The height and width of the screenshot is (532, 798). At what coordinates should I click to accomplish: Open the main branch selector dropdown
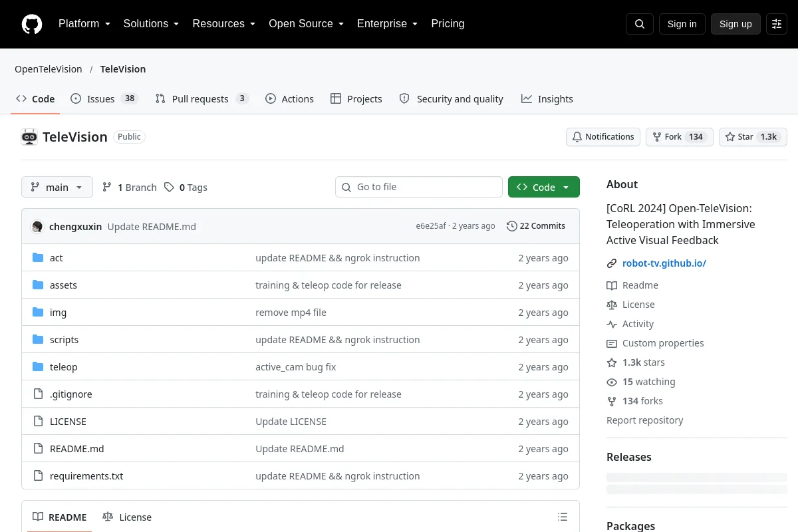click(x=57, y=188)
